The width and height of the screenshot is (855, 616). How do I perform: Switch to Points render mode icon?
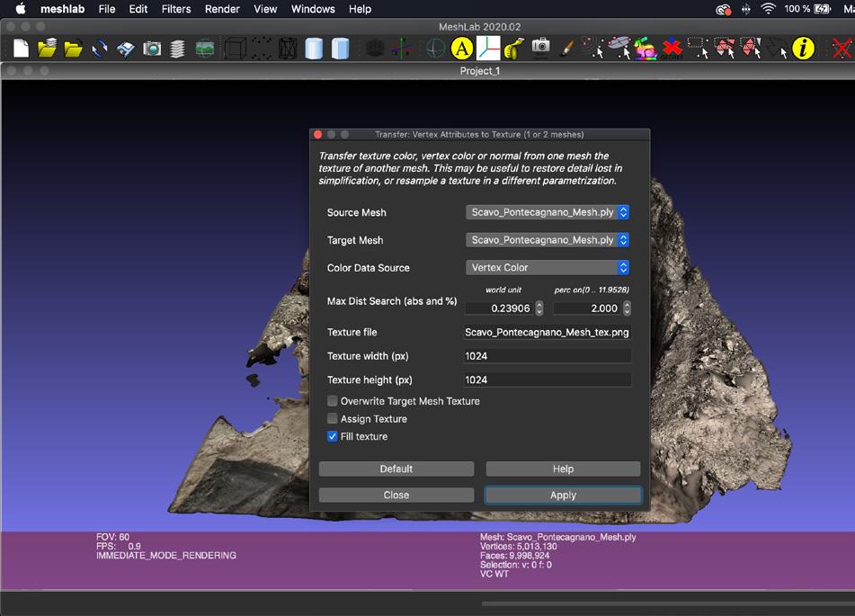click(262, 49)
